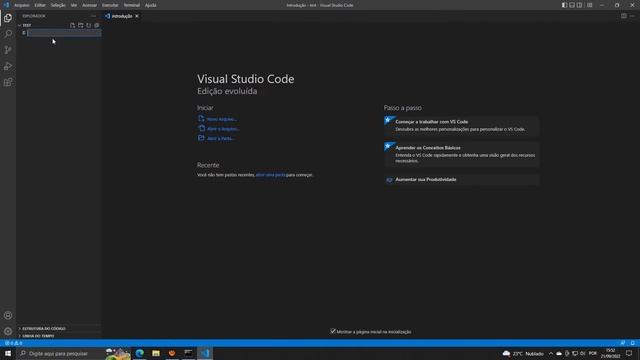Toggle bottom panel layout icon
The width and height of the screenshot is (640, 360).
(572, 5)
